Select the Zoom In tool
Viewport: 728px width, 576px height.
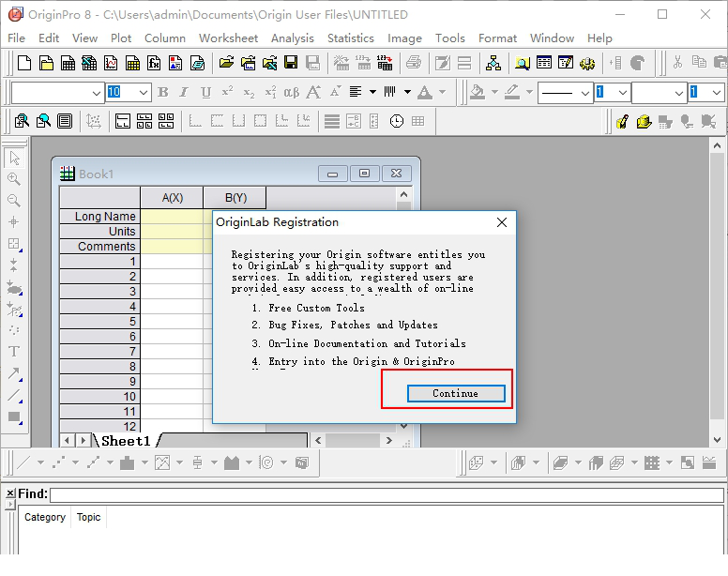point(14,179)
